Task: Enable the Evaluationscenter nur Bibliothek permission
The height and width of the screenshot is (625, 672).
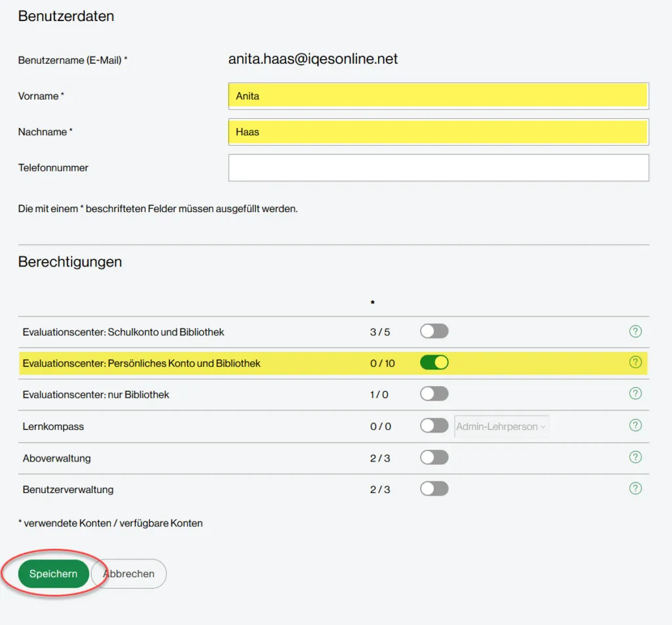Action: click(x=434, y=393)
